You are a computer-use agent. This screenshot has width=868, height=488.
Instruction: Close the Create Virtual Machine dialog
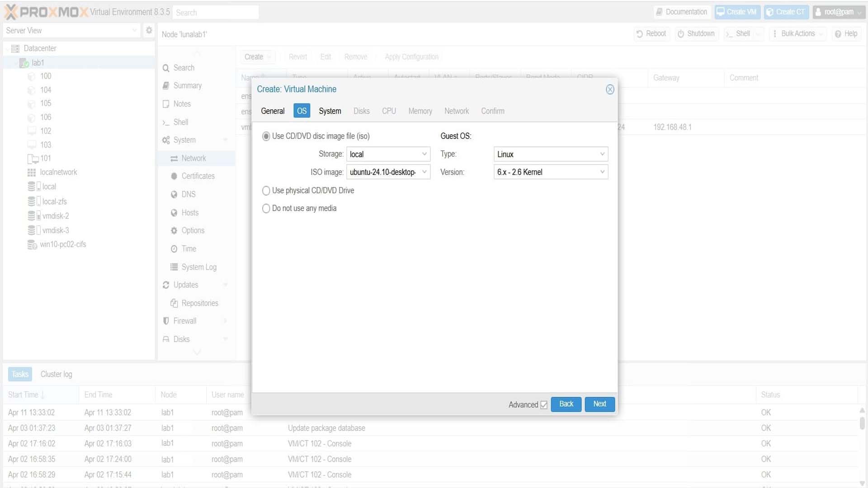[610, 89]
